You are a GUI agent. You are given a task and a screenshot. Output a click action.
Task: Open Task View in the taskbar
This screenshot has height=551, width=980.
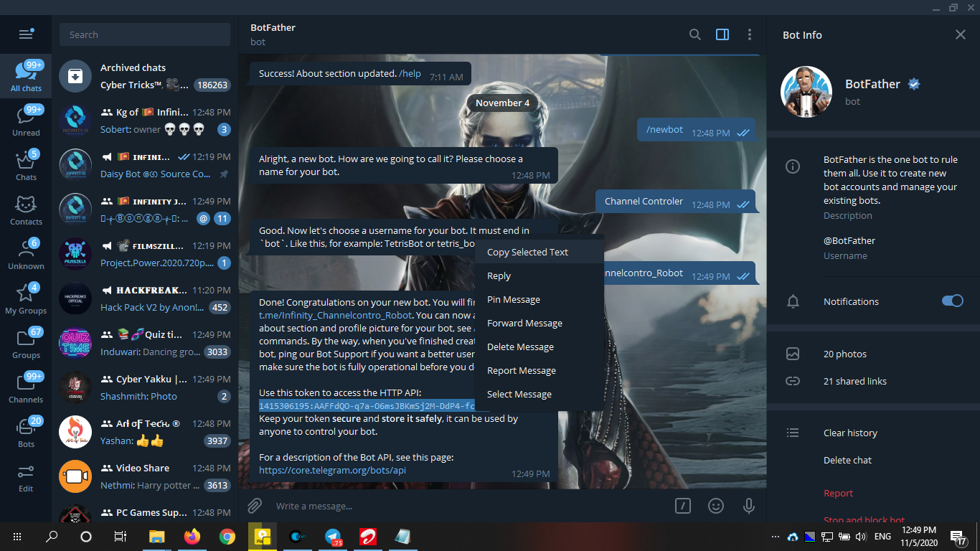pyautogui.click(x=121, y=536)
